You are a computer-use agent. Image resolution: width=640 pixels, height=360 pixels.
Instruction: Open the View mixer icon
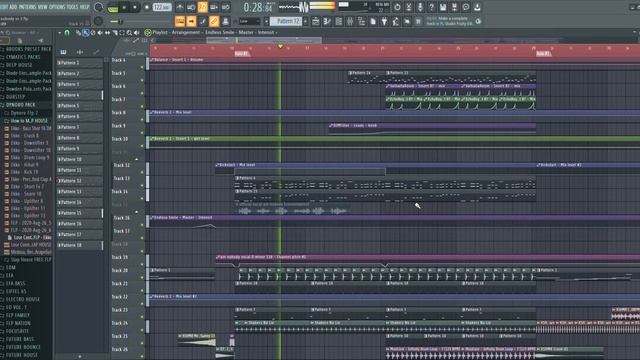coord(350,22)
